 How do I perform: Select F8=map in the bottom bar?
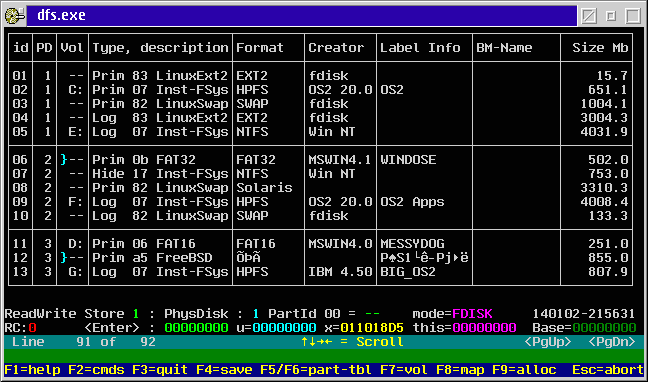point(460,370)
